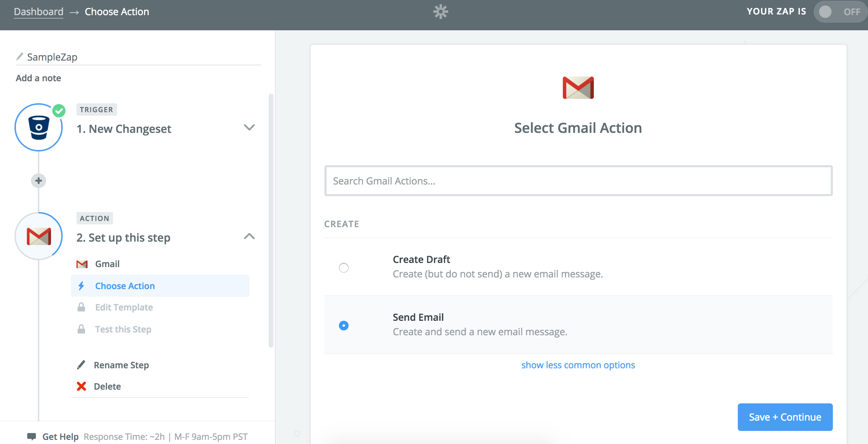The height and width of the screenshot is (444, 868).
Task: Click the chat bubble Get Help icon
Action: [31, 436]
